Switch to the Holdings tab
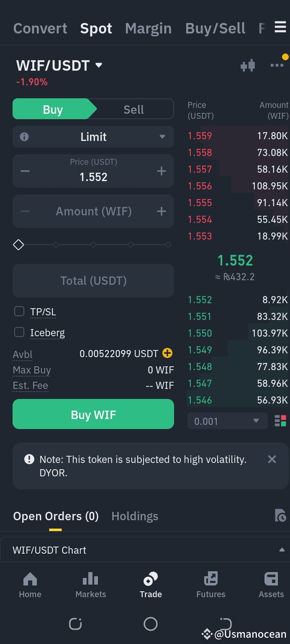The height and width of the screenshot is (644, 290). [x=135, y=516]
